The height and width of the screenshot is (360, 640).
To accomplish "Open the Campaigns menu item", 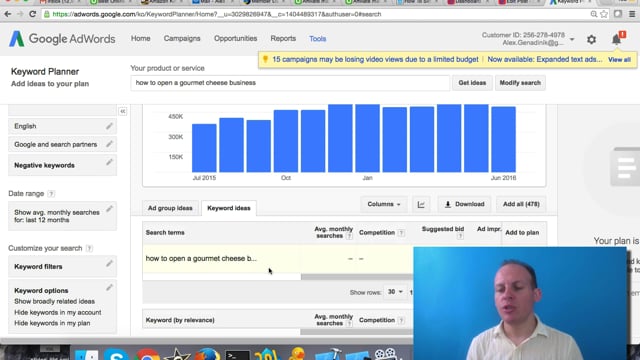I will (182, 38).
